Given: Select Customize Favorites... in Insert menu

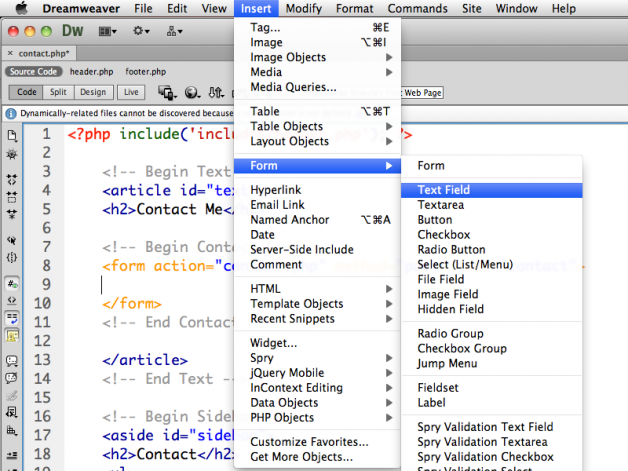Looking at the screenshot, I should [x=317, y=441].
